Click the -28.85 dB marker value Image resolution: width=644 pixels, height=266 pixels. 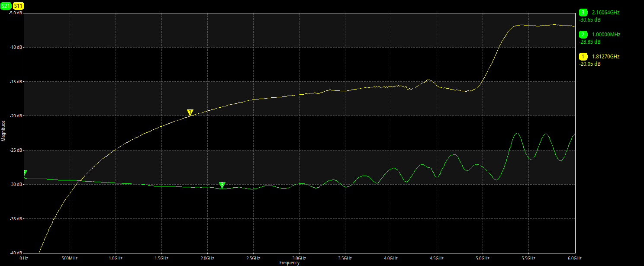[x=590, y=42]
